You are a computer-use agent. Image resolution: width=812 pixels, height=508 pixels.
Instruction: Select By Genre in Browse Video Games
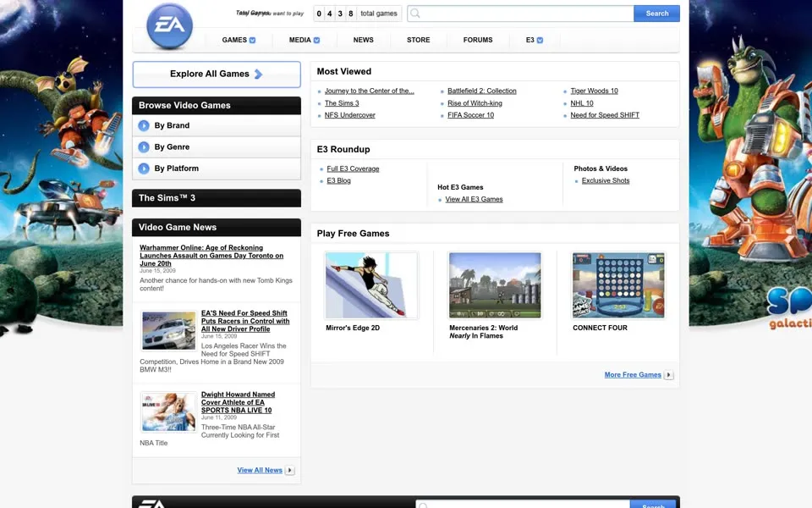217,147
